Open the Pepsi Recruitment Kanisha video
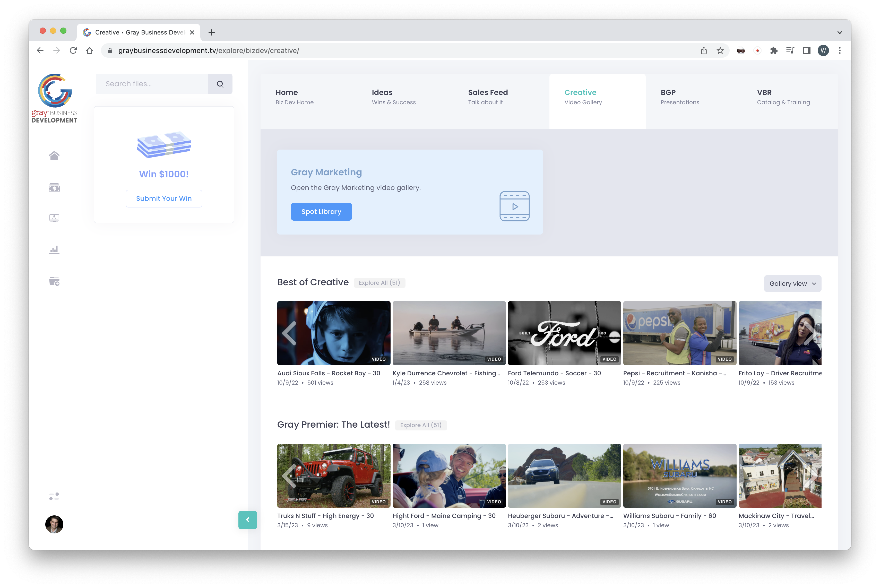 tap(680, 333)
